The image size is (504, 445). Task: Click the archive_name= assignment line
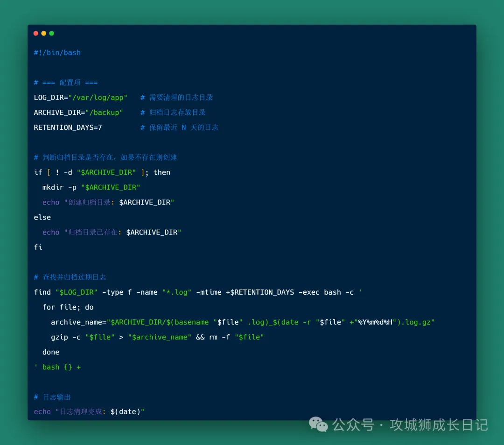click(x=243, y=322)
